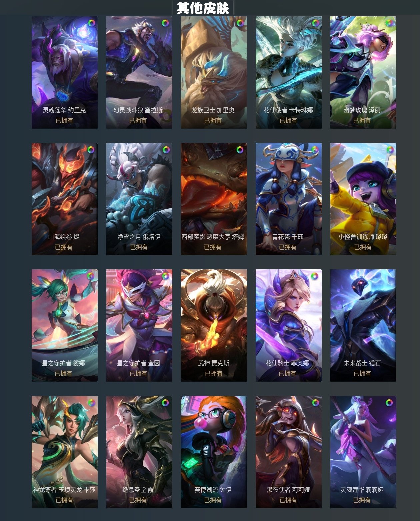Open chroma icon on 灵魂莲华 莉莉娅 card
This screenshot has width=420, height=521.
point(389,403)
